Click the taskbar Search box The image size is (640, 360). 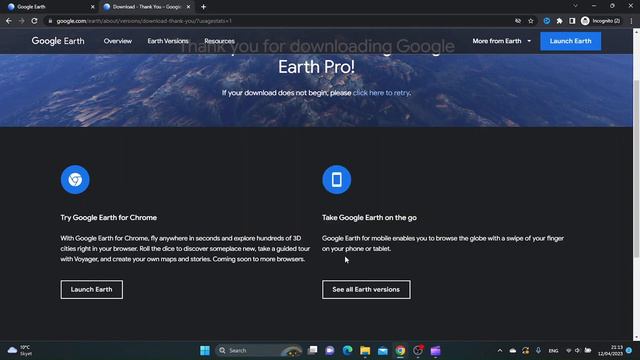[x=259, y=351]
